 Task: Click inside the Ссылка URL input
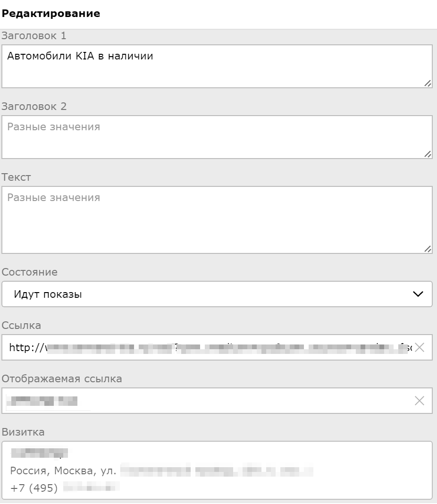[x=208, y=348]
